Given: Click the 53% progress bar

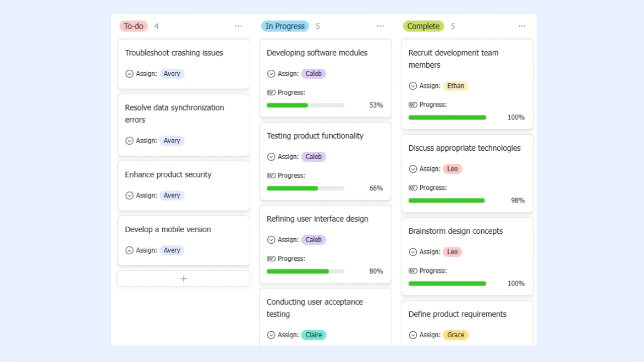Looking at the screenshot, I should [306, 105].
